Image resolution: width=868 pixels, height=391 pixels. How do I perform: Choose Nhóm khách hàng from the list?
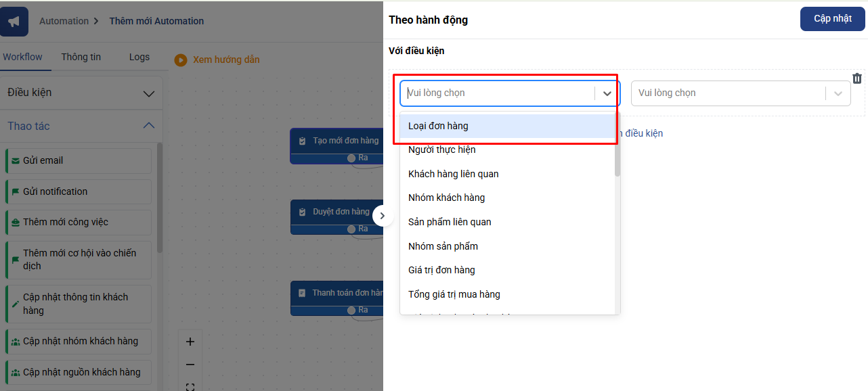coord(447,198)
